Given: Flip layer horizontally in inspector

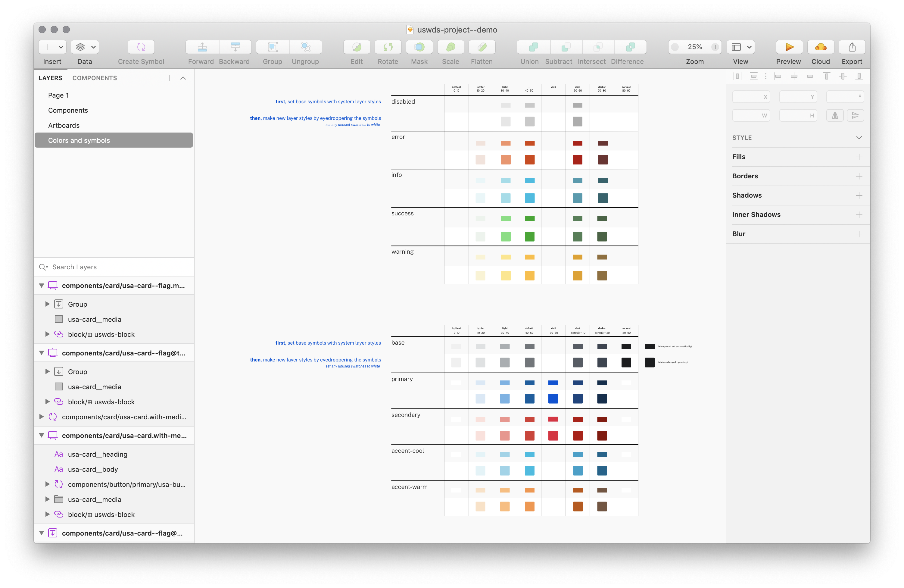Looking at the screenshot, I should coord(834,115).
